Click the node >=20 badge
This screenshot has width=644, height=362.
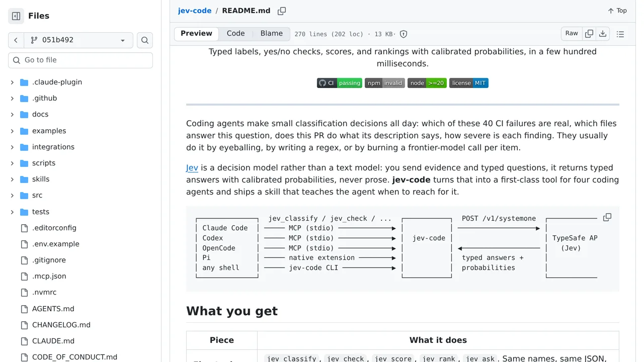click(x=427, y=83)
